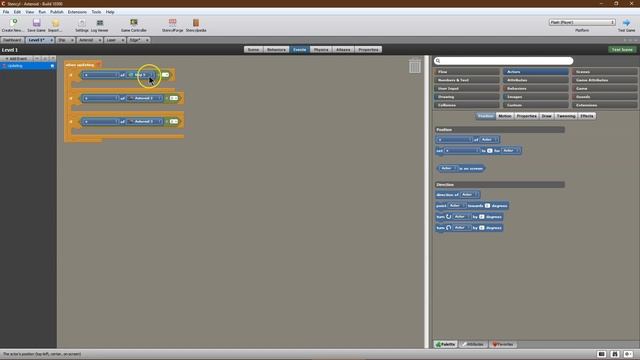This screenshot has width=640, height=360.
Task: Select the Game Attributes block category
Action: tap(604, 80)
